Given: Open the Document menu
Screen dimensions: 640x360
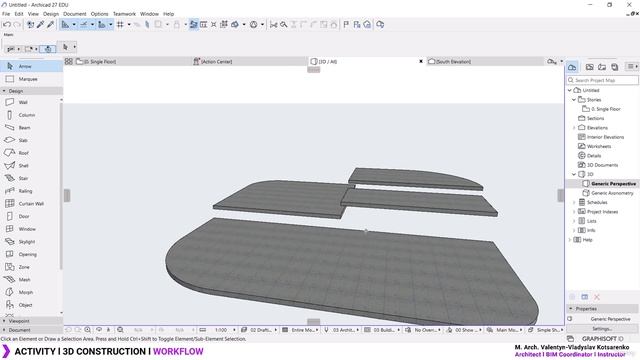Looking at the screenshot, I should (x=75, y=14).
